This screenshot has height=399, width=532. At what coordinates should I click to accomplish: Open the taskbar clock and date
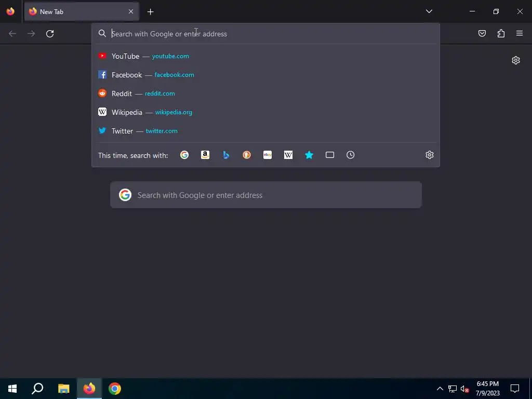(487, 389)
